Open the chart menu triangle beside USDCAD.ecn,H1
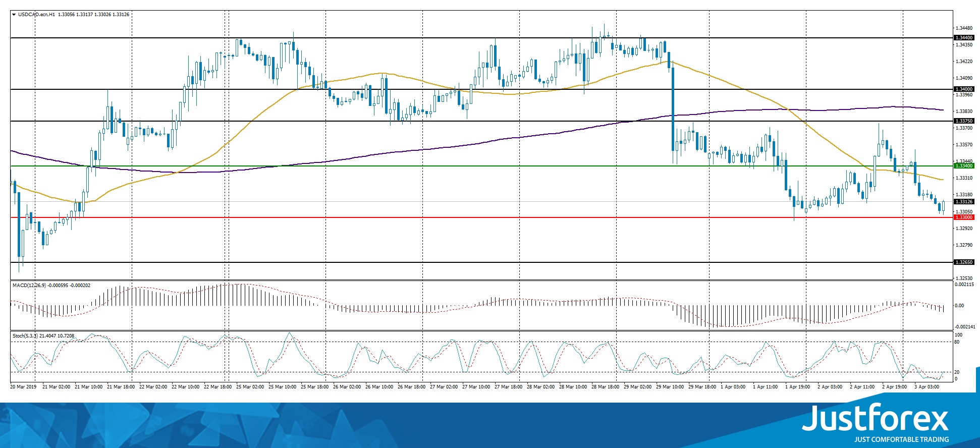Image resolution: width=980 pixels, height=448 pixels. (x=14, y=15)
